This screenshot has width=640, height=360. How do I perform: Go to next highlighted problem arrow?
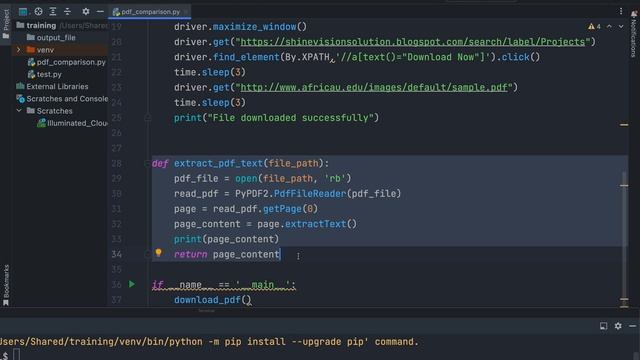621,27
